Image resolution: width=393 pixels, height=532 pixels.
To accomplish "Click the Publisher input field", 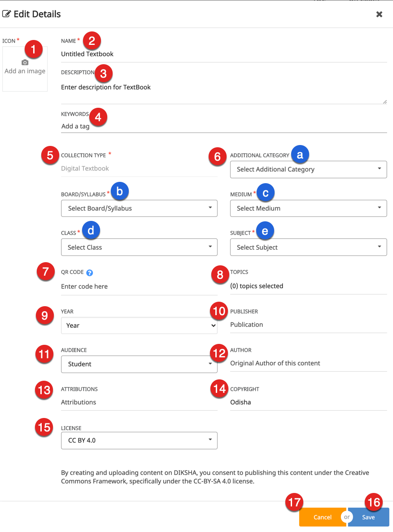I will click(x=308, y=325).
